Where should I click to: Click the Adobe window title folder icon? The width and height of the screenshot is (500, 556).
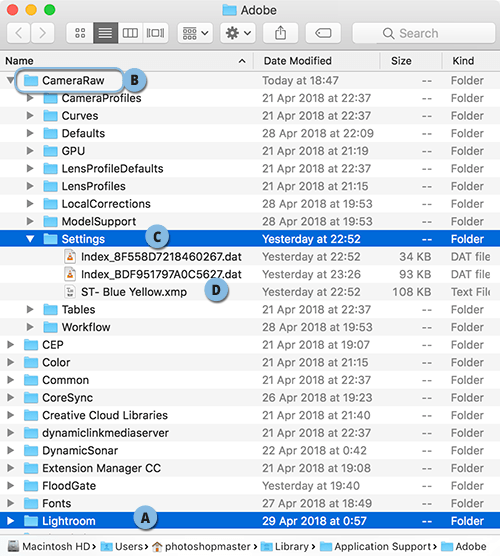click(229, 10)
